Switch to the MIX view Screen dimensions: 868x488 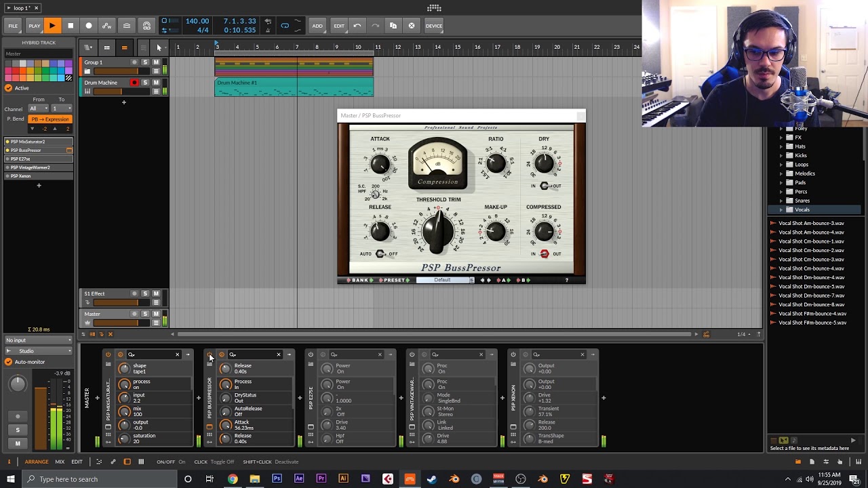[x=60, y=462]
